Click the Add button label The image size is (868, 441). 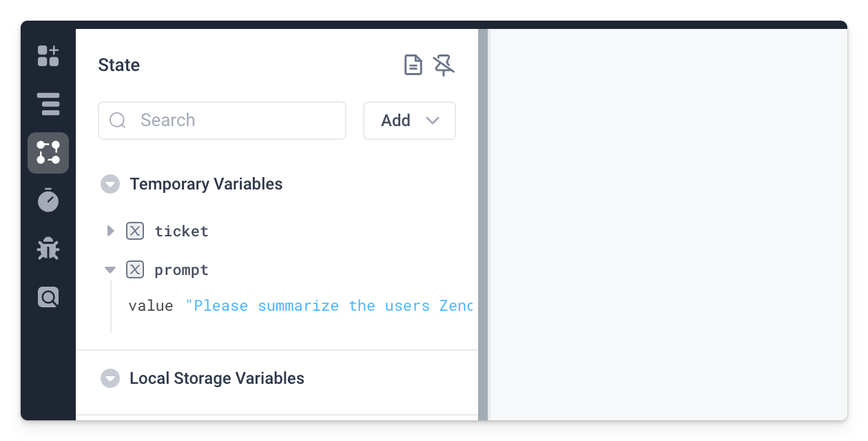[x=395, y=121]
